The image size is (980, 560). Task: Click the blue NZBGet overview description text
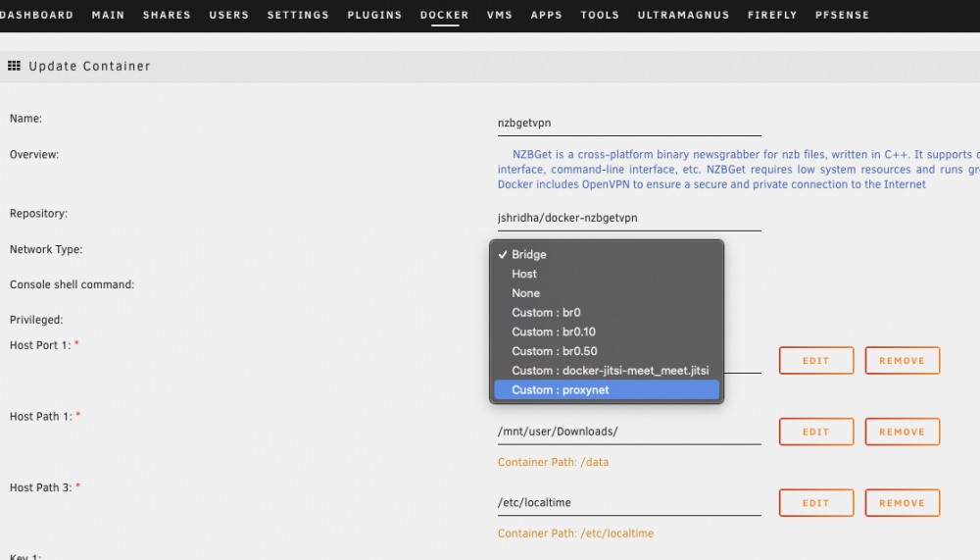click(x=739, y=170)
